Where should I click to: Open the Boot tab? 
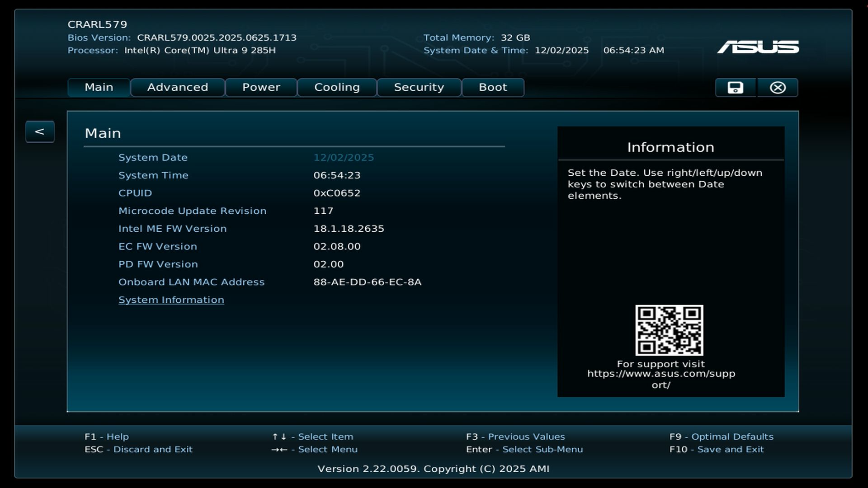[493, 87]
